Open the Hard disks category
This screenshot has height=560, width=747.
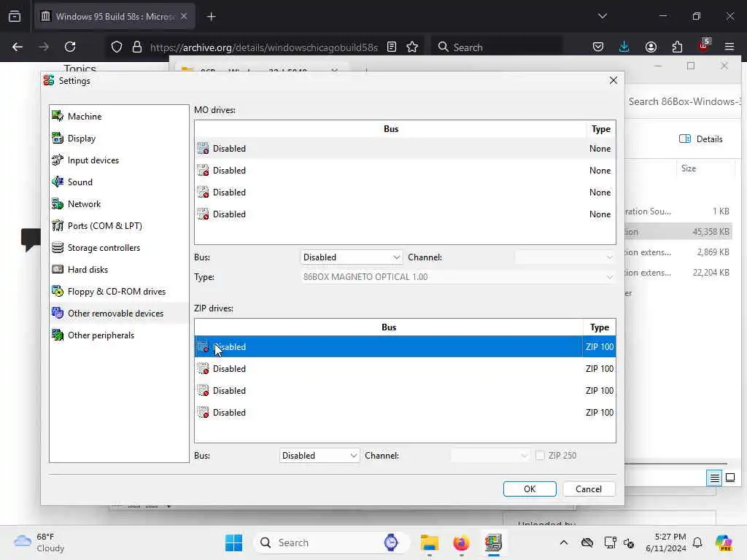point(119,270)
